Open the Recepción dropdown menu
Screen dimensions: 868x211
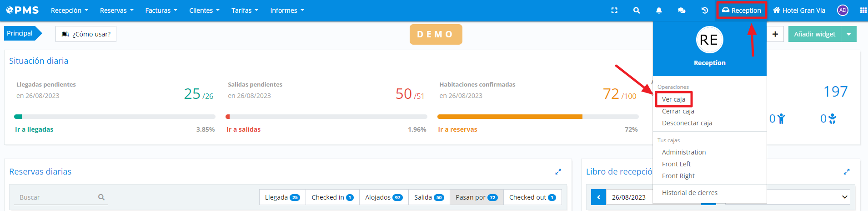[x=69, y=10]
